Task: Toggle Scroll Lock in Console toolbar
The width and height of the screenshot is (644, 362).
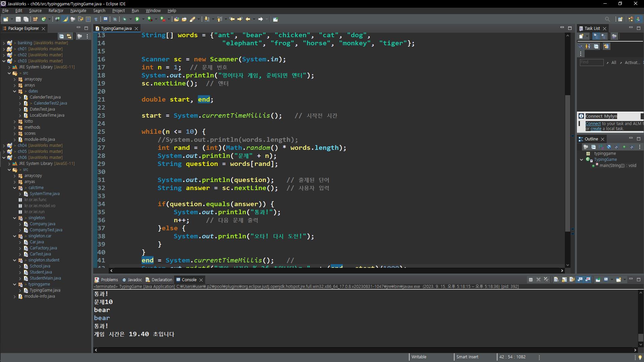Action: (x=564, y=280)
